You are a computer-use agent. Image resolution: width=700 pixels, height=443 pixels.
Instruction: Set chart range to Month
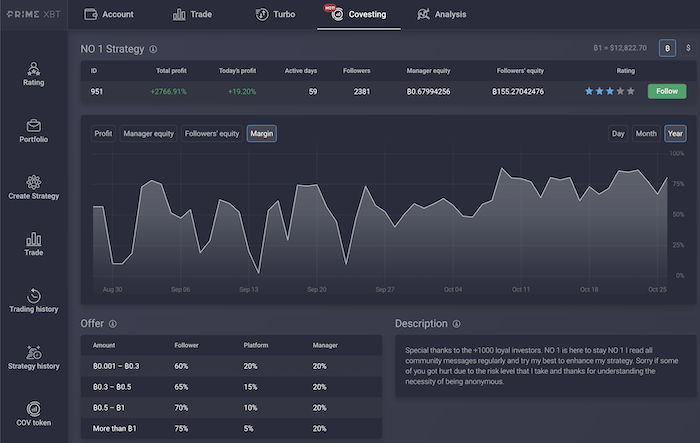click(x=646, y=134)
